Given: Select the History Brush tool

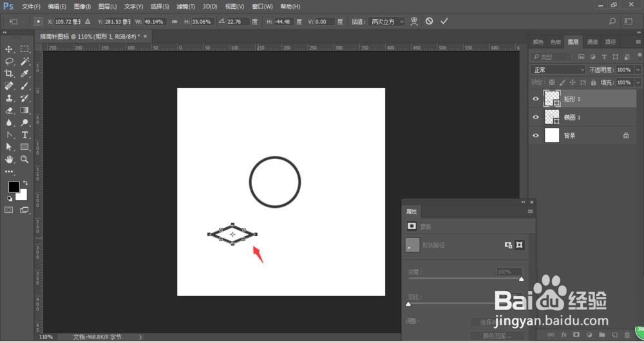Looking at the screenshot, I should click(24, 98).
